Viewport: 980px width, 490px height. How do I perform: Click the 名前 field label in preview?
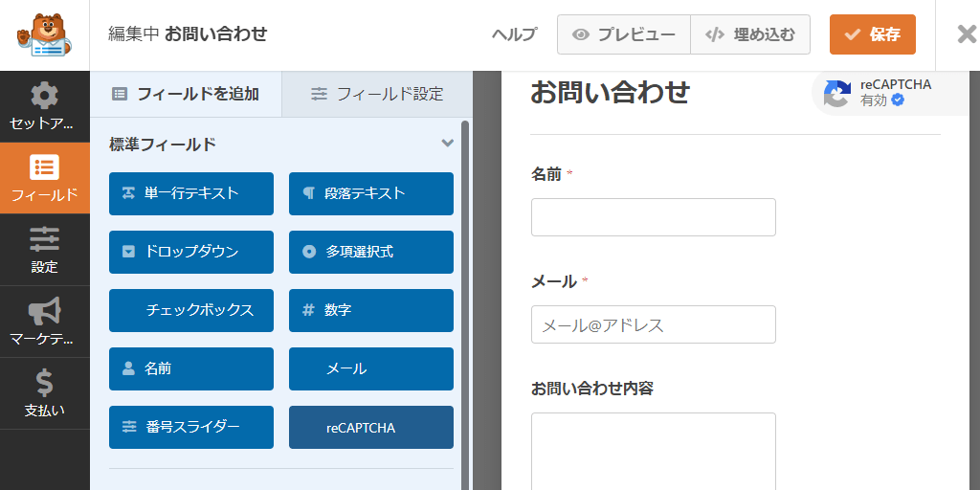click(546, 174)
